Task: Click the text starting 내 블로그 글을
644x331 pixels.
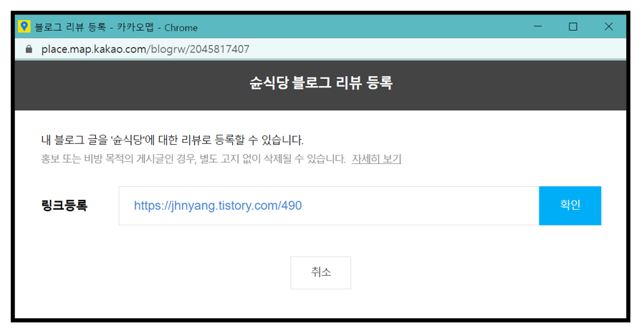Action: click(173, 140)
